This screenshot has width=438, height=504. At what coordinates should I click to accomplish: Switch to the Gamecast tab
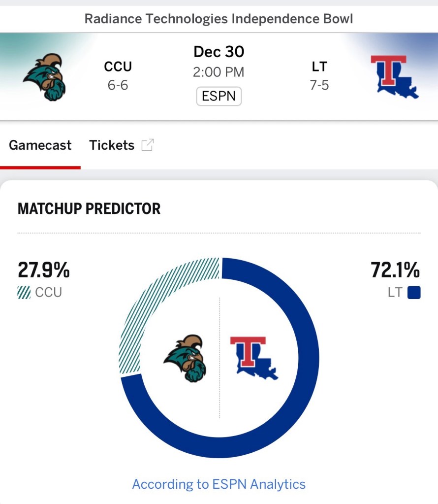pyautogui.click(x=40, y=145)
